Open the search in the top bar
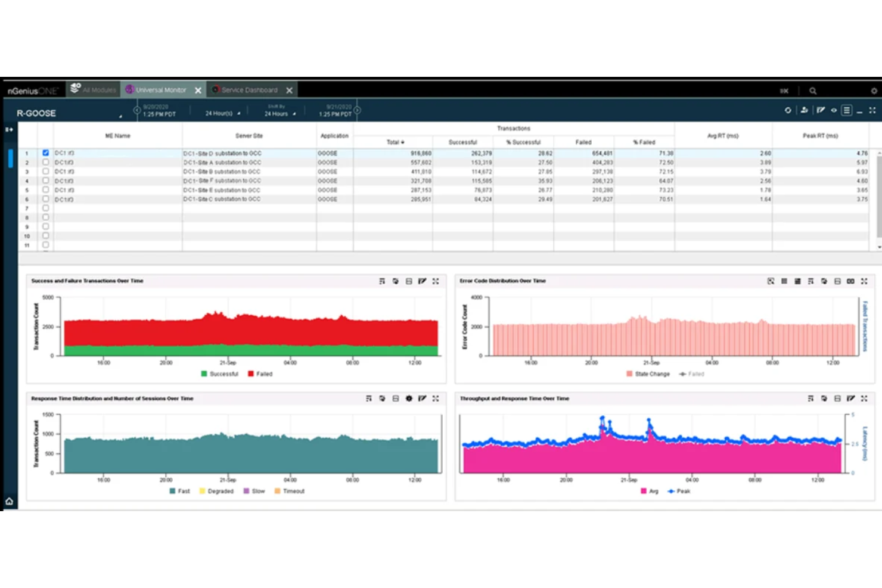Viewport: 882px width, 588px height. pos(813,90)
